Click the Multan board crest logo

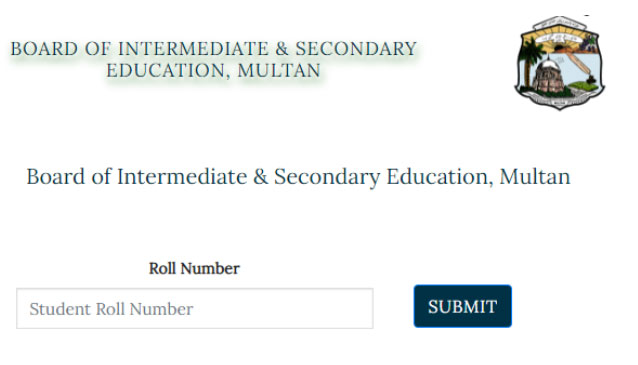coord(560,63)
